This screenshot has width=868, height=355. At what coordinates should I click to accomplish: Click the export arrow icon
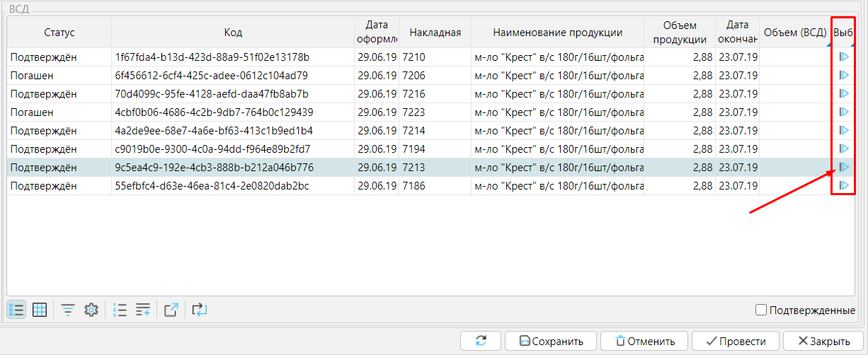point(171,310)
